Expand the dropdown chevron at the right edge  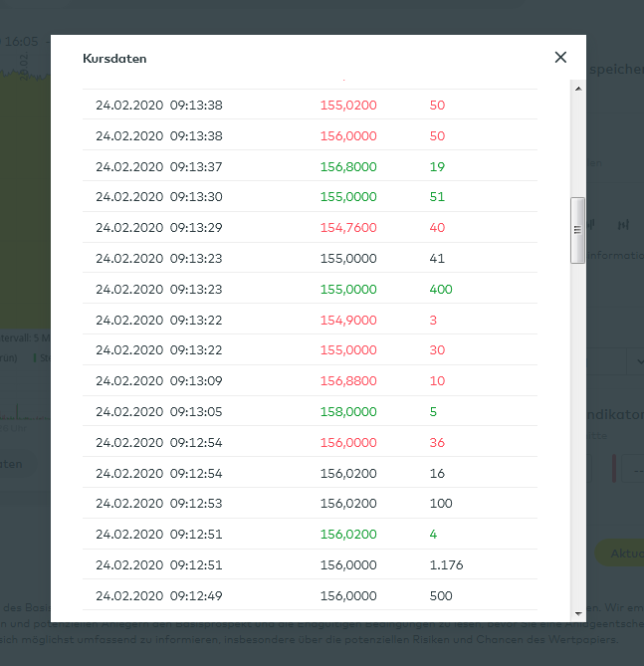[639, 360]
